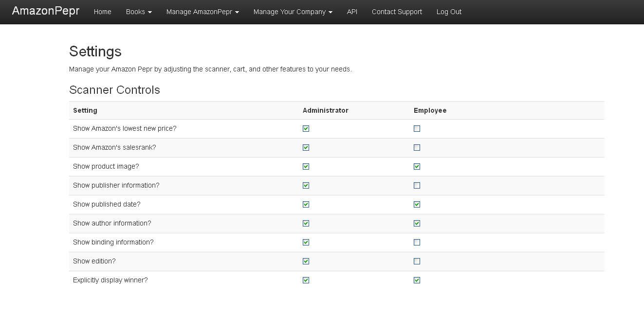Uncheck published date for Administrator

point(306,205)
